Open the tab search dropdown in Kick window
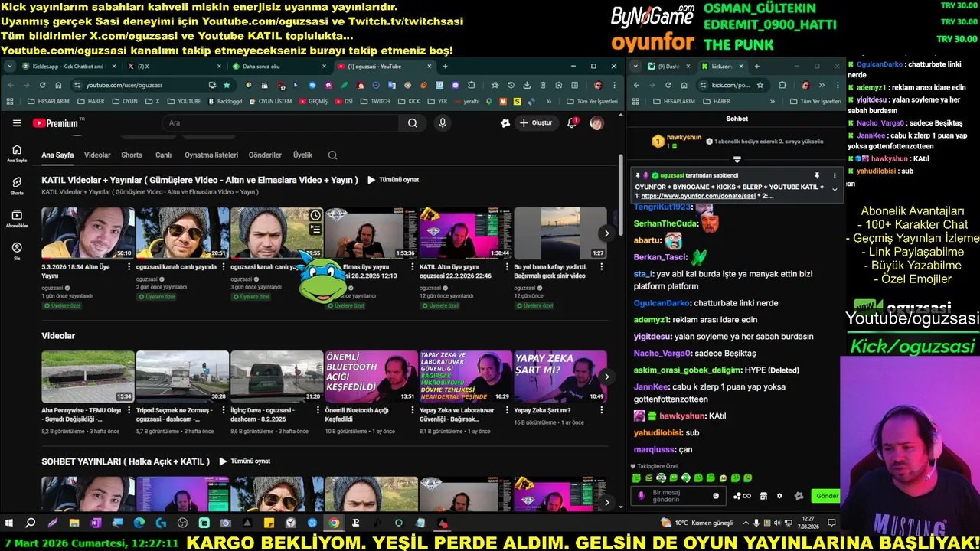The height and width of the screenshot is (551, 980). pyautogui.click(x=635, y=67)
